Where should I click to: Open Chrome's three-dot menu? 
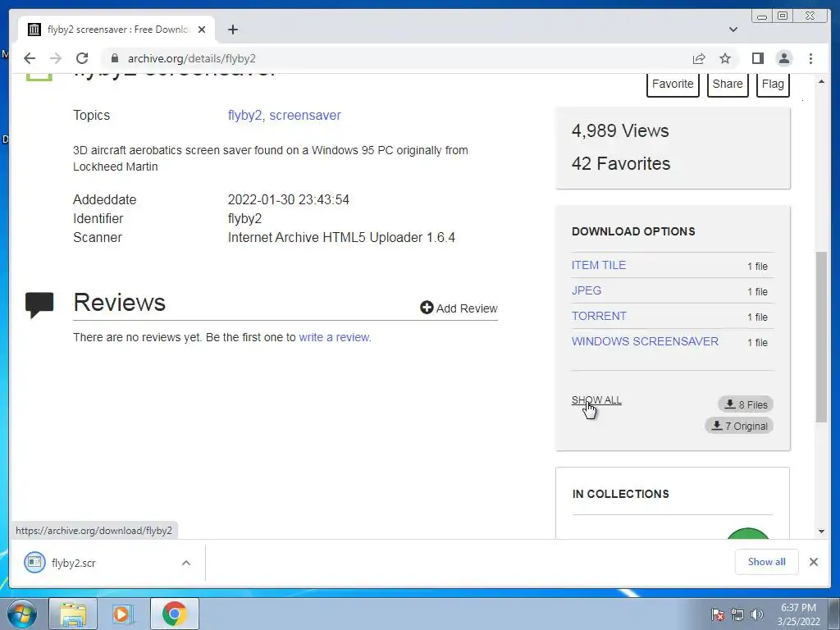coord(810,58)
